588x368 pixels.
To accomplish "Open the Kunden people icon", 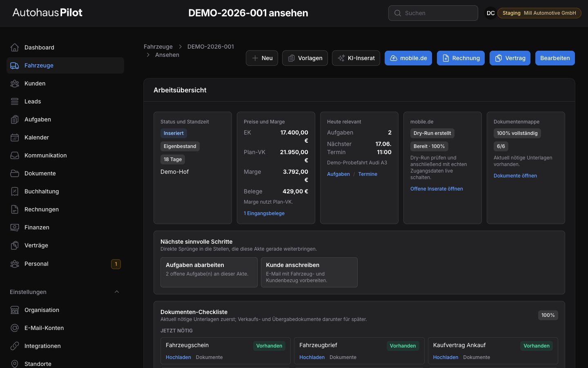I will click(x=15, y=83).
